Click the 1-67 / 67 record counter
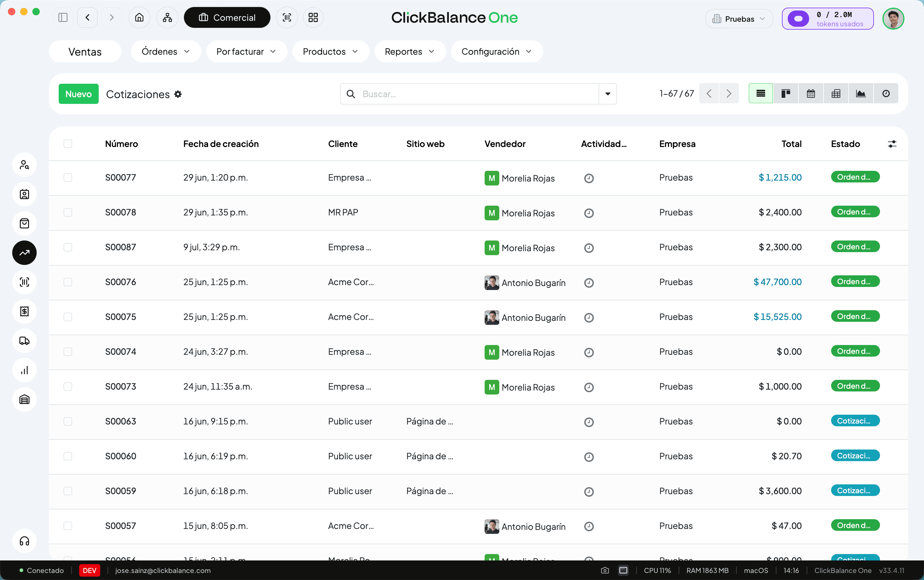The height and width of the screenshot is (580, 924). point(676,94)
